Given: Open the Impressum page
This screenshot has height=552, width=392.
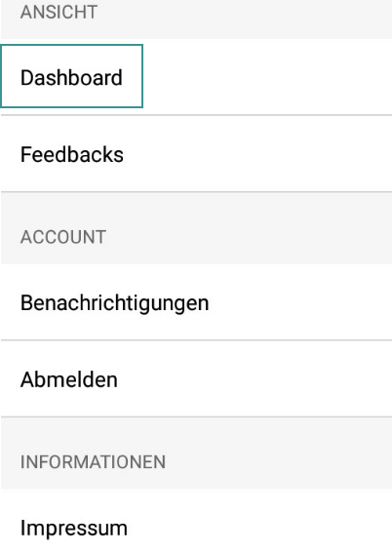Looking at the screenshot, I should [196, 521].
